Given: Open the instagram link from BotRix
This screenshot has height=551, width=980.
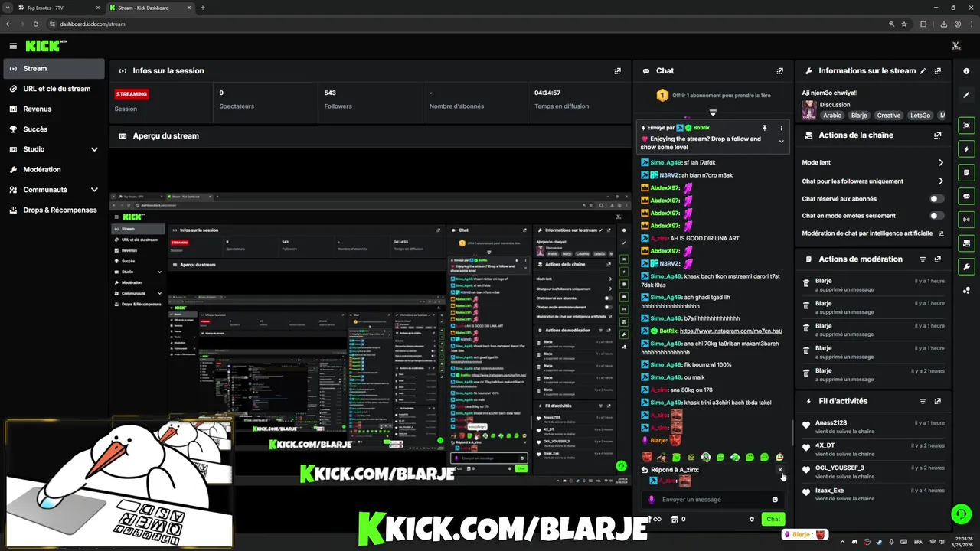Looking at the screenshot, I should point(731,331).
